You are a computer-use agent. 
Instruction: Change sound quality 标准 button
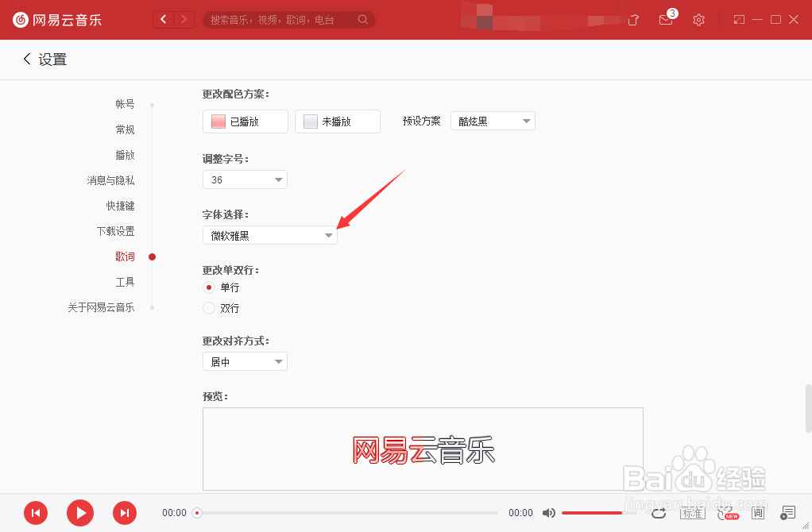tap(692, 513)
